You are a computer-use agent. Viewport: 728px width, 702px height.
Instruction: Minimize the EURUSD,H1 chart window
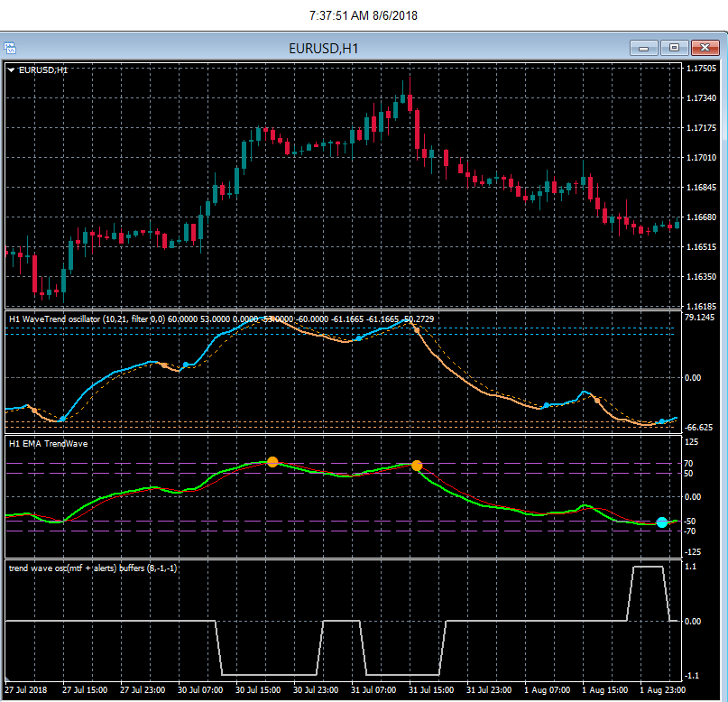pos(641,48)
